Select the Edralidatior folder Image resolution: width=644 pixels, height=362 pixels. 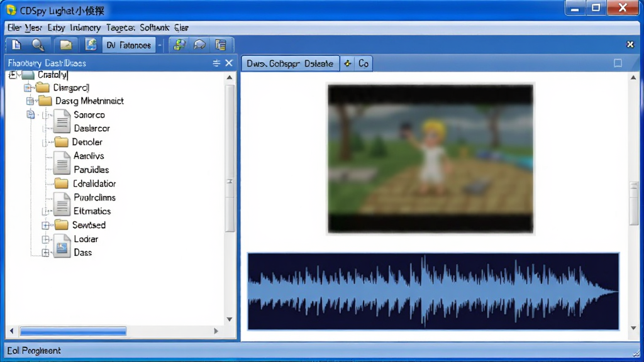(94, 184)
